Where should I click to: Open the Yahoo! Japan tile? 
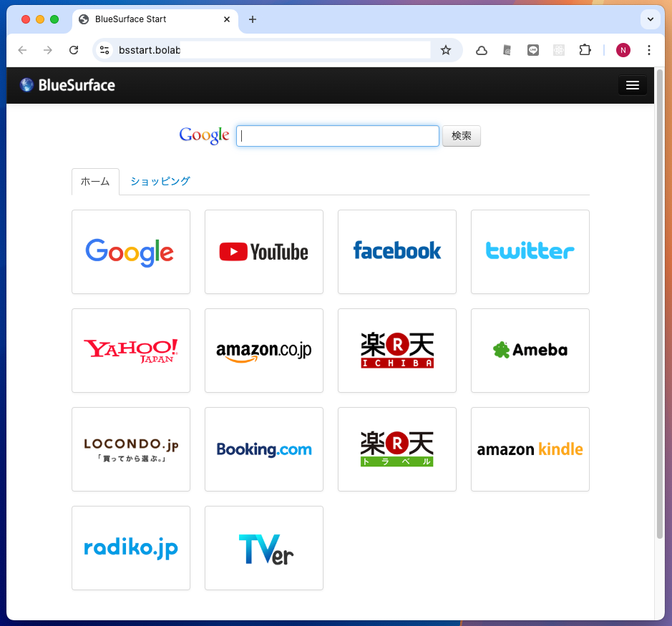[x=131, y=351]
